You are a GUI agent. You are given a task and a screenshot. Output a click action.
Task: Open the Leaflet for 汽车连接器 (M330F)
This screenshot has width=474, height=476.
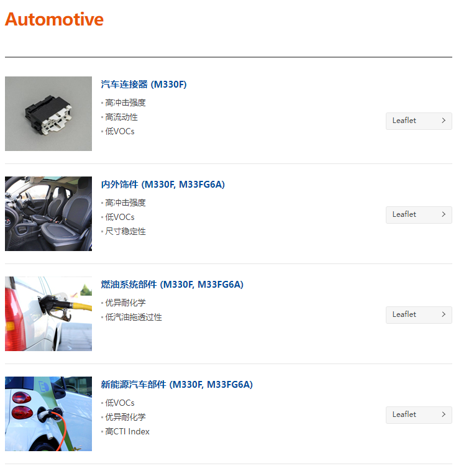pyautogui.click(x=419, y=121)
